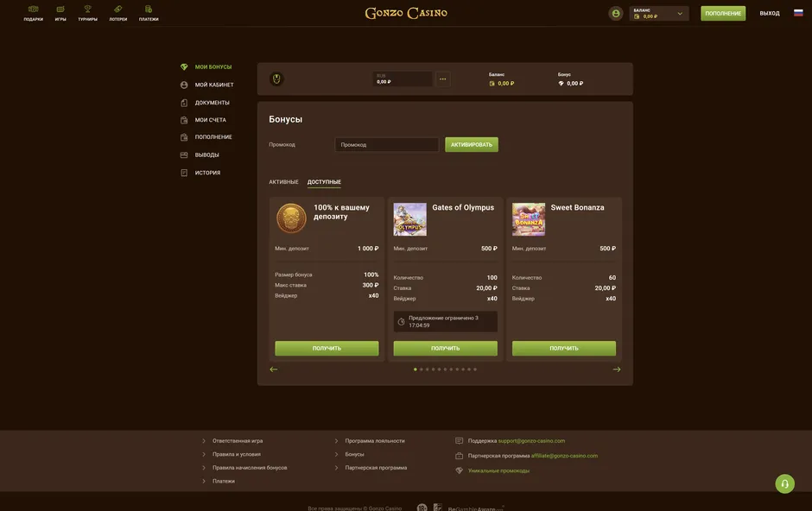812x511 pixels.
Task: Open footer link Программа лояльности
Action: [375, 441]
